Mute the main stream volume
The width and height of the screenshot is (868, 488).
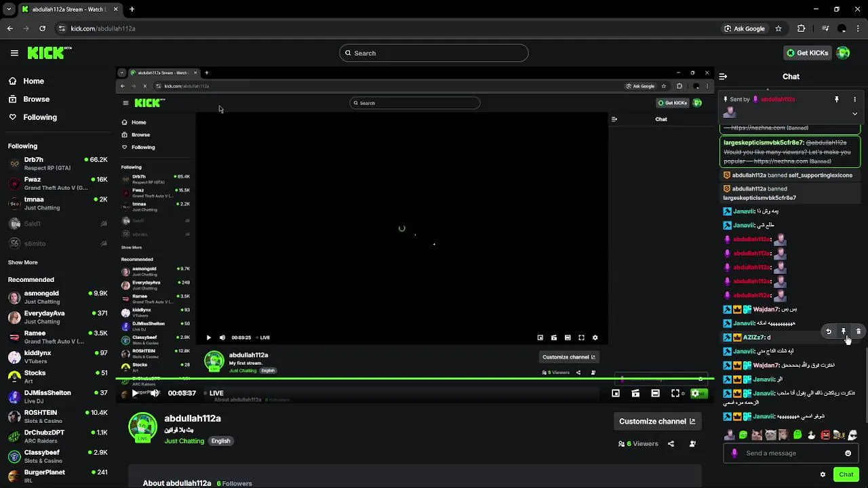point(155,393)
